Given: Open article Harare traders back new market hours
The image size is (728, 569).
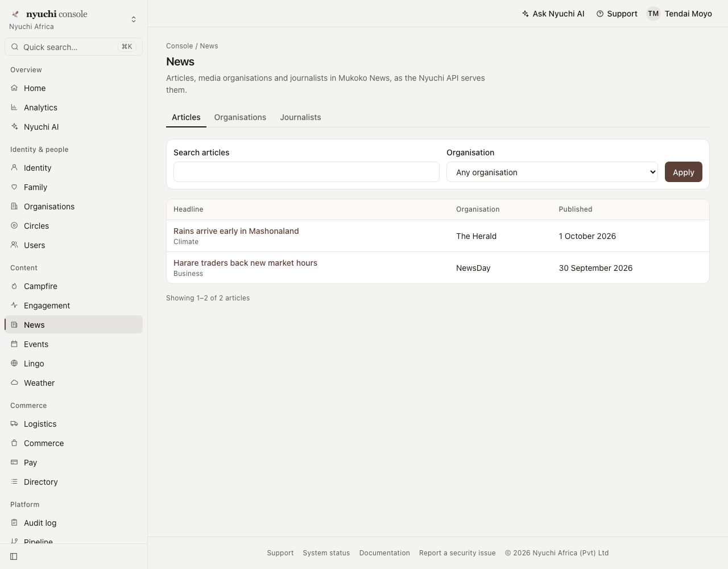Looking at the screenshot, I should [x=245, y=263].
